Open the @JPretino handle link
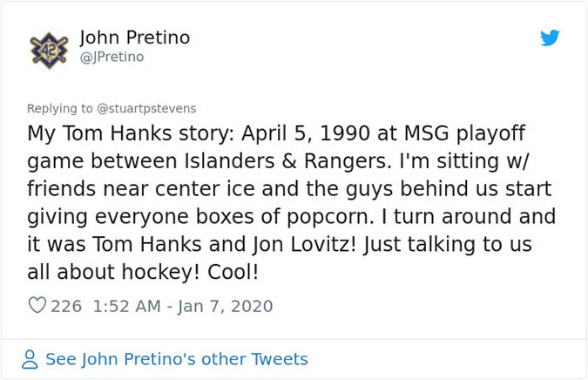This screenshot has width=588, height=380. pyautogui.click(x=112, y=58)
